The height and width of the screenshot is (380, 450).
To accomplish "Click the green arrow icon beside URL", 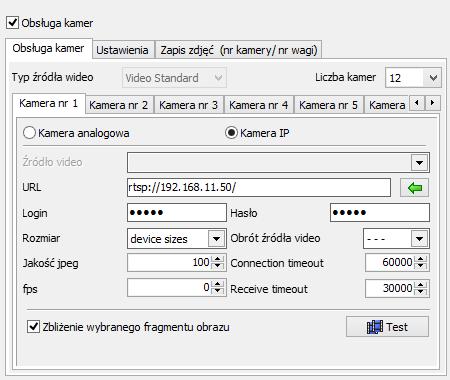I will (x=414, y=188).
